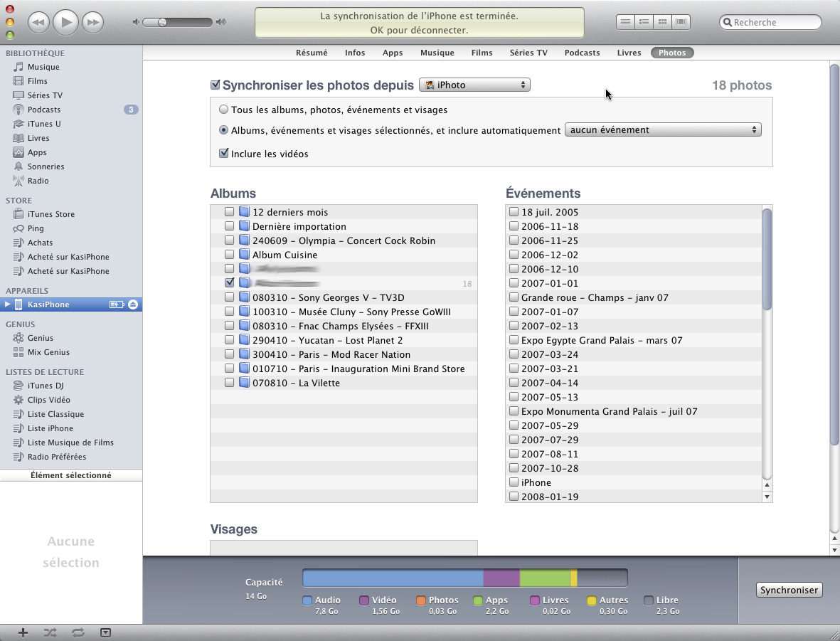Screen dimensions: 840x641
Task: Switch to Films tab
Action: coord(482,53)
